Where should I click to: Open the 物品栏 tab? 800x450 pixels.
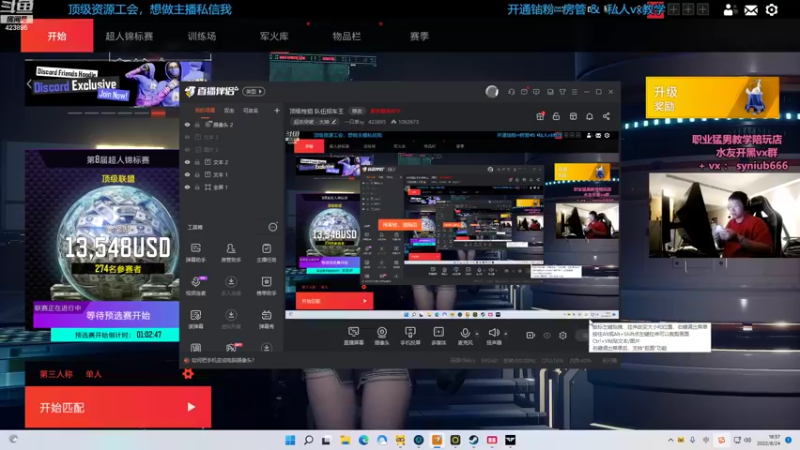coord(346,36)
